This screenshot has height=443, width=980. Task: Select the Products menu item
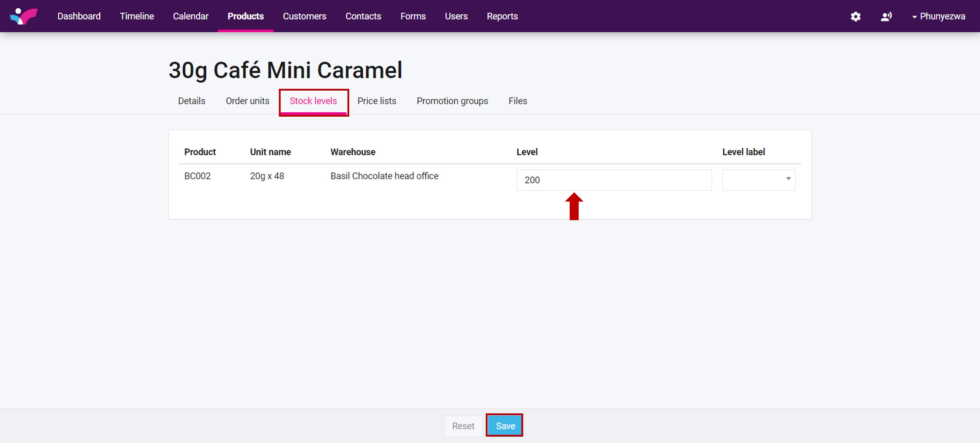(x=245, y=16)
